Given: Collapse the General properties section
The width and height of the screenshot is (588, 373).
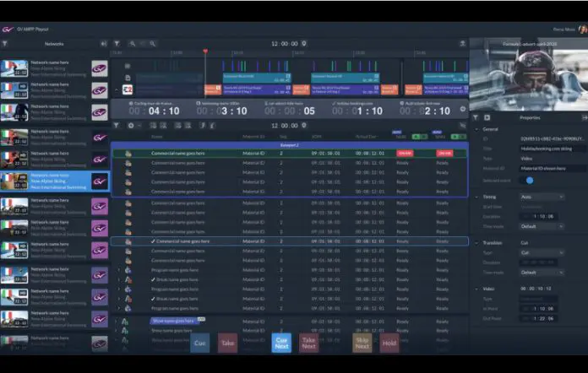Looking at the screenshot, I should pyautogui.click(x=476, y=129).
